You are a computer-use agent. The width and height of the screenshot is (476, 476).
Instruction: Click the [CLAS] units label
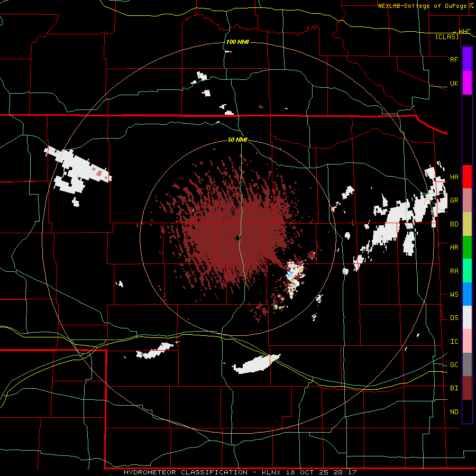point(447,37)
